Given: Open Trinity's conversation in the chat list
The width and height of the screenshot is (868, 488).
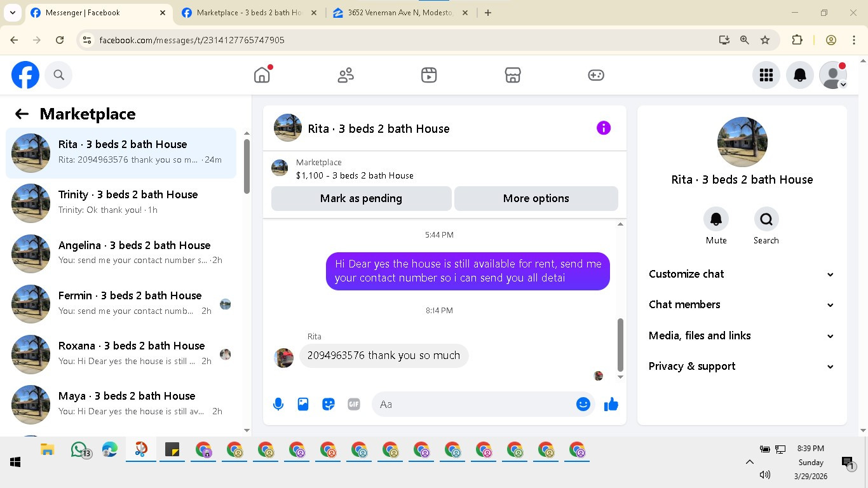Looking at the screenshot, I should 121,203.
